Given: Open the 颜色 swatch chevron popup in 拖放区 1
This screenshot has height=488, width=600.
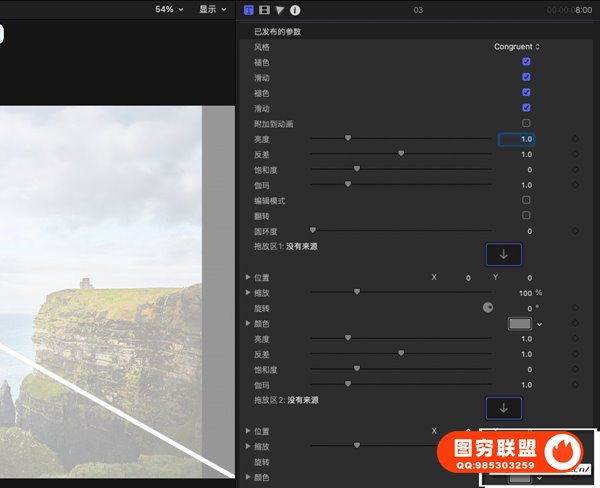Looking at the screenshot, I should pos(540,324).
